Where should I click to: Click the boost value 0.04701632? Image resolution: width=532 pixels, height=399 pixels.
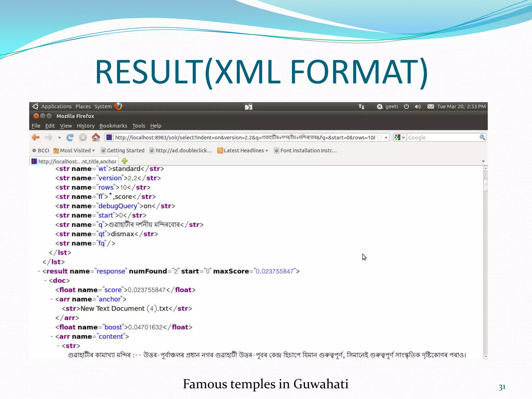point(145,327)
